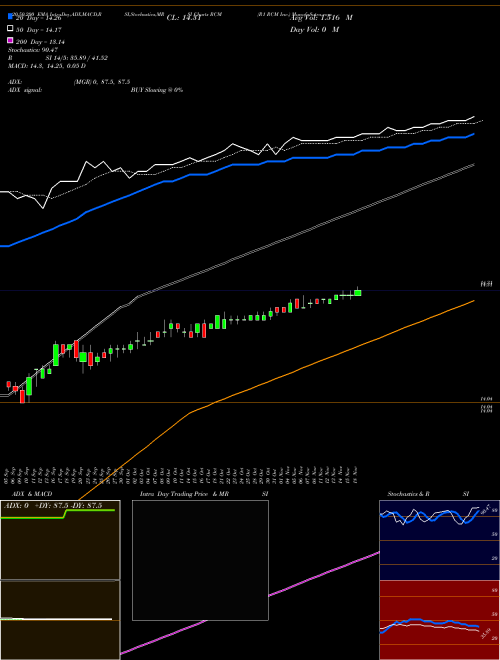The image size is (500, 660).
Task: Click the current price label on the right axis
Action: click(x=487, y=285)
